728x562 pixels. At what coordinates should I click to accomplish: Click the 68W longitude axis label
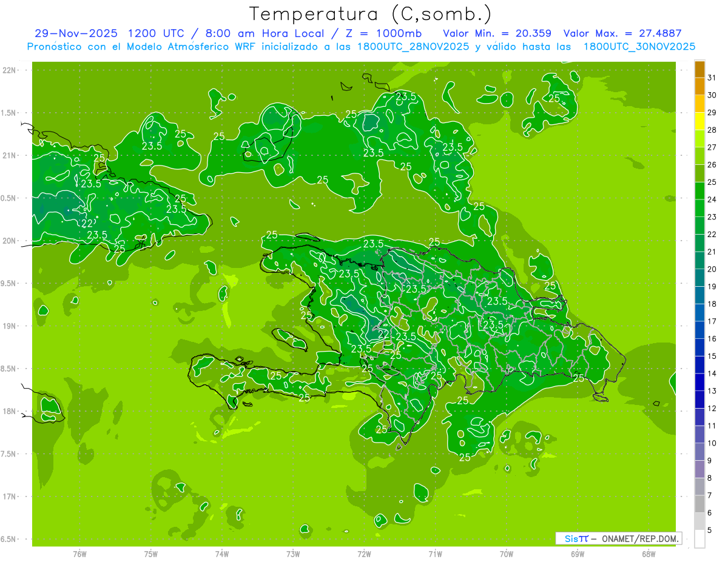click(x=649, y=554)
